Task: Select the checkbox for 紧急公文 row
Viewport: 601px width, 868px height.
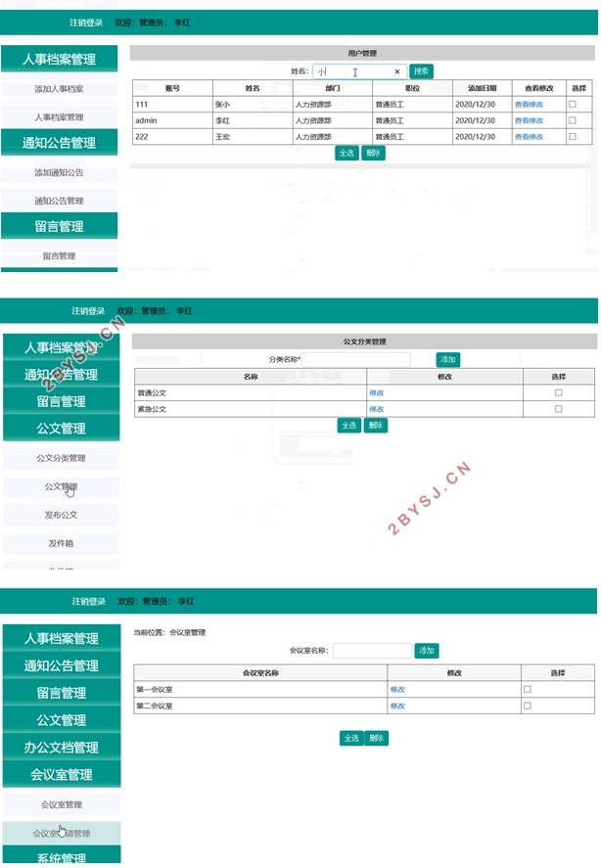Action: 558,409
